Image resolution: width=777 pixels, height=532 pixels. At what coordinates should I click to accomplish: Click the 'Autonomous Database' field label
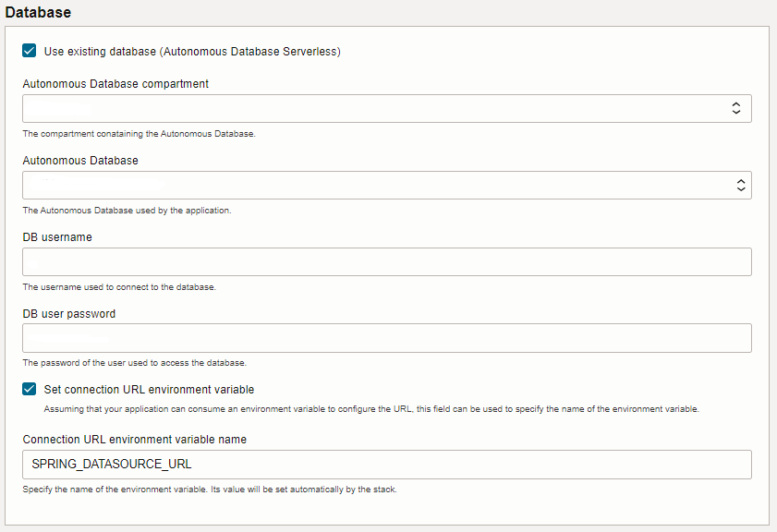pyautogui.click(x=80, y=161)
